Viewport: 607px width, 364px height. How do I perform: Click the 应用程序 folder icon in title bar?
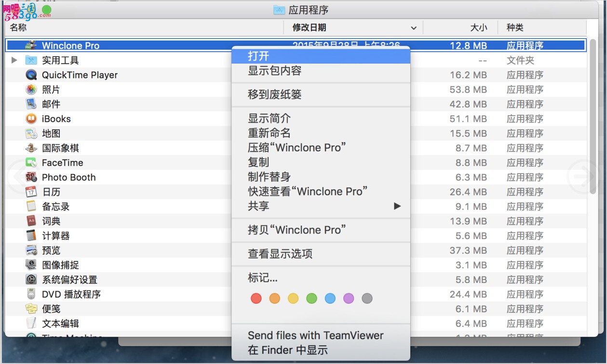click(279, 10)
